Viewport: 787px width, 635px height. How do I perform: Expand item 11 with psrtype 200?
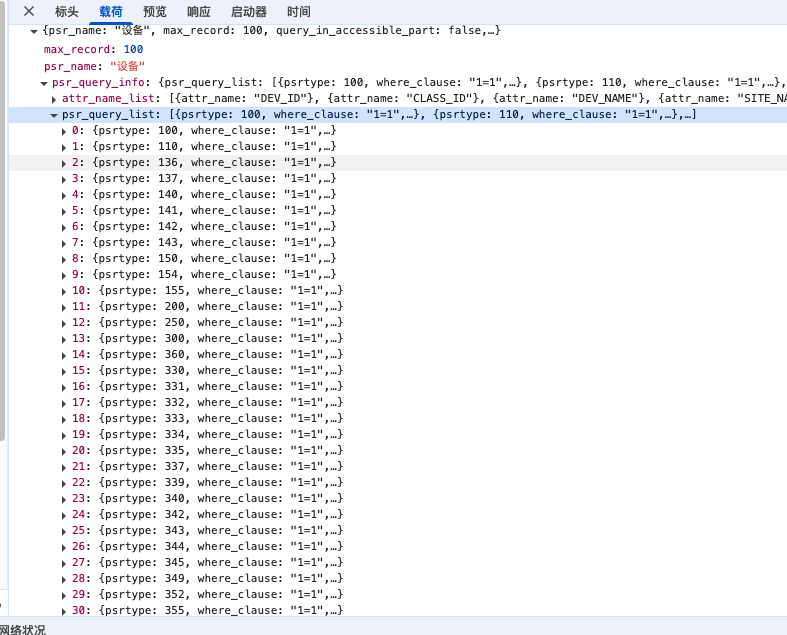coord(64,308)
